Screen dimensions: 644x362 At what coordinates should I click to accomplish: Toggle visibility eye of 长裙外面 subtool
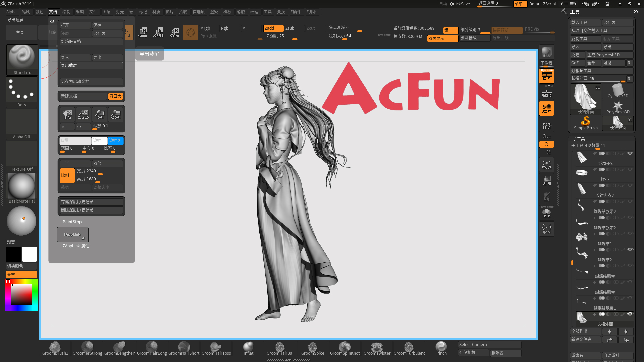(x=630, y=314)
